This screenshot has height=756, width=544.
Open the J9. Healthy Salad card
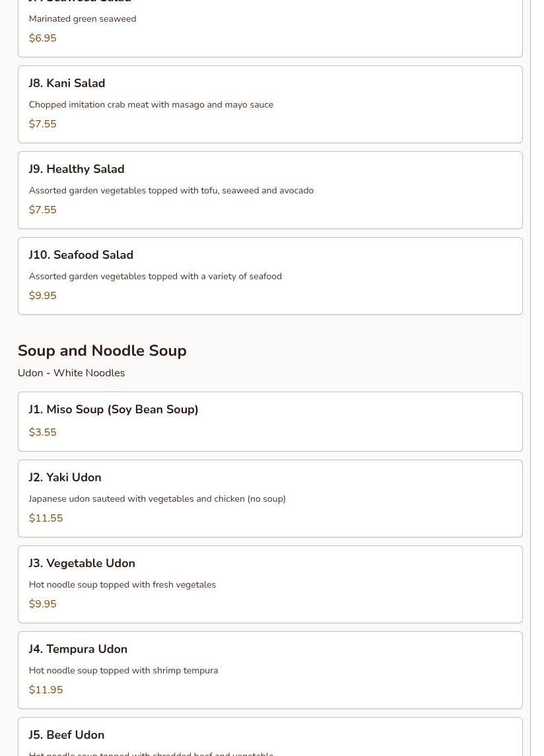[x=270, y=190]
